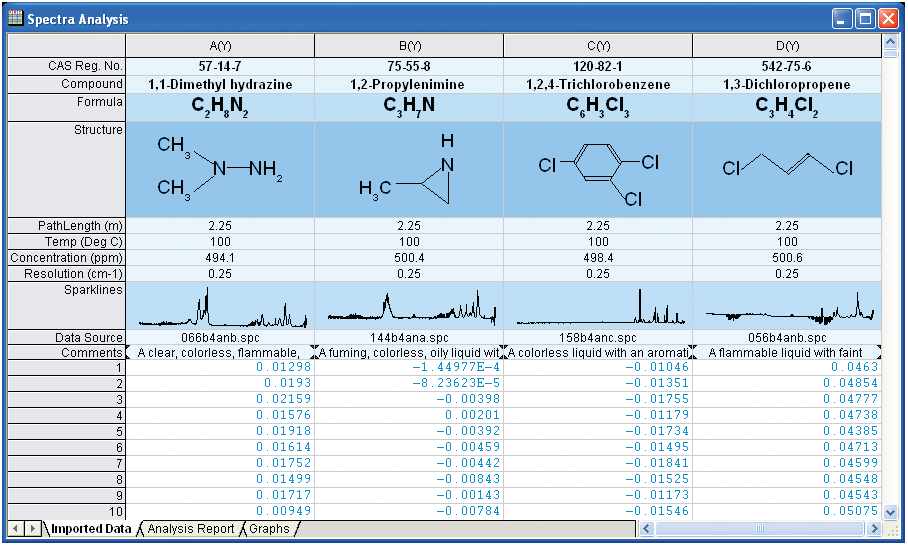Screen dimensions: 908x546
Task: Click the 1,3-Dichloropropene structure image
Action: click(787, 169)
